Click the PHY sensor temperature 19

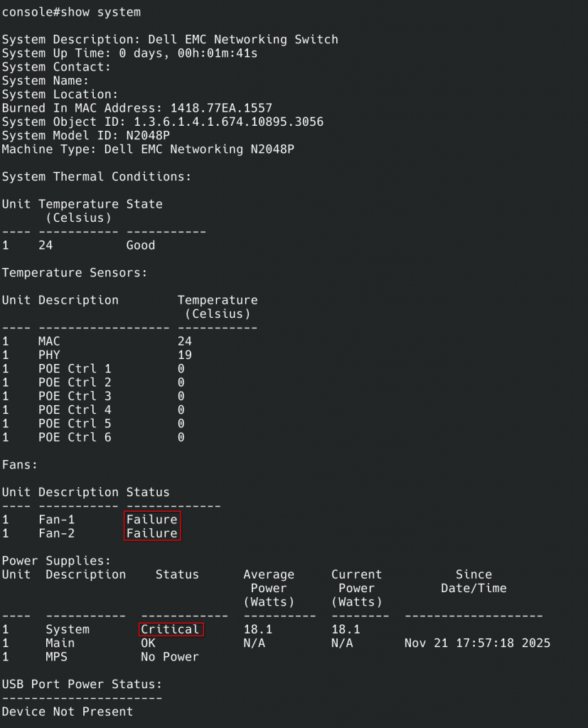click(185, 355)
